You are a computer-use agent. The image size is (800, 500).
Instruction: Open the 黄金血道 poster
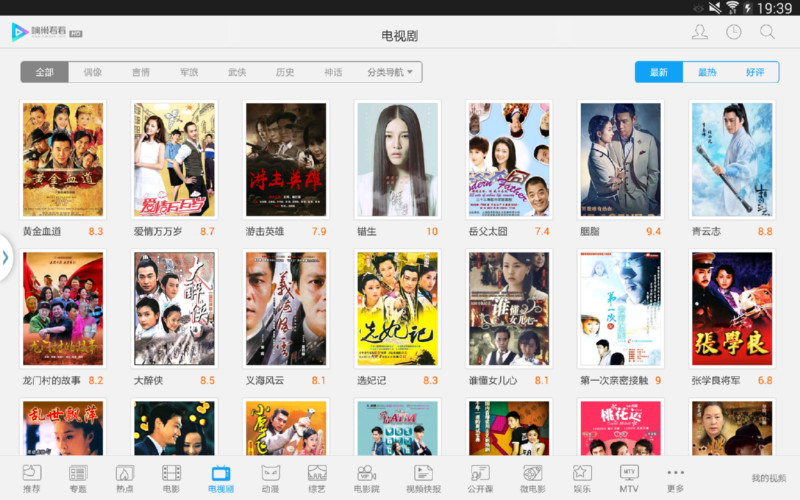pyautogui.click(x=63, y=160)
